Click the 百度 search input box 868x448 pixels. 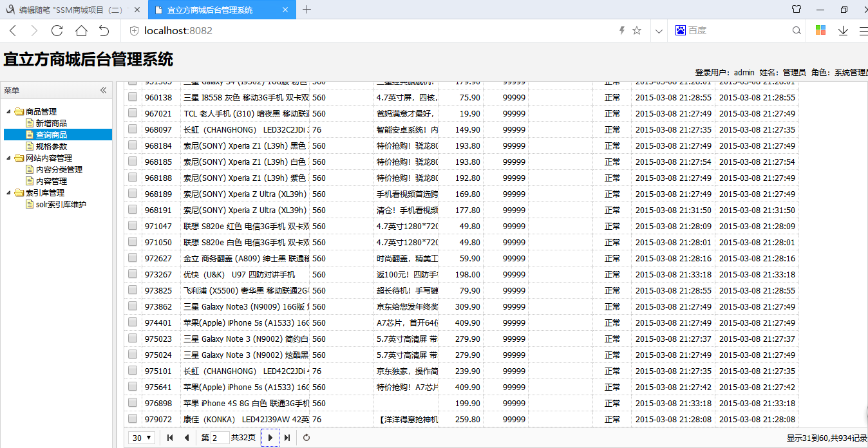point(737,30)
